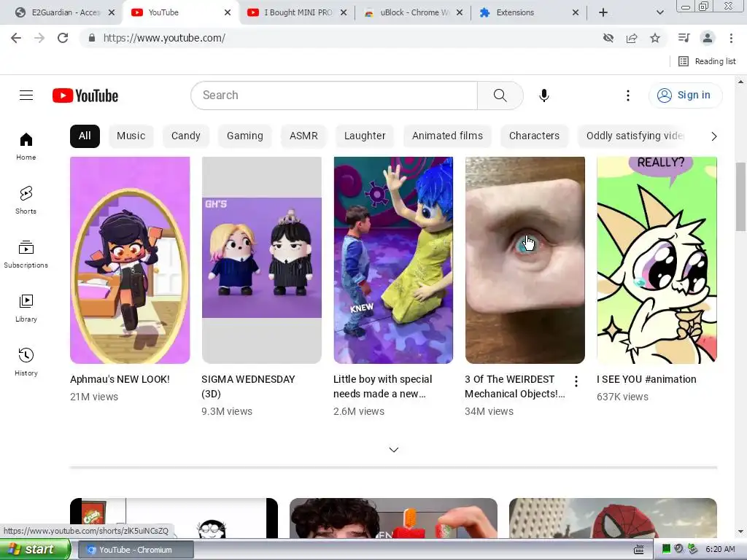Select the All filter chip
The height and width of the screenshot is (560, 747).
pos(85,136)
